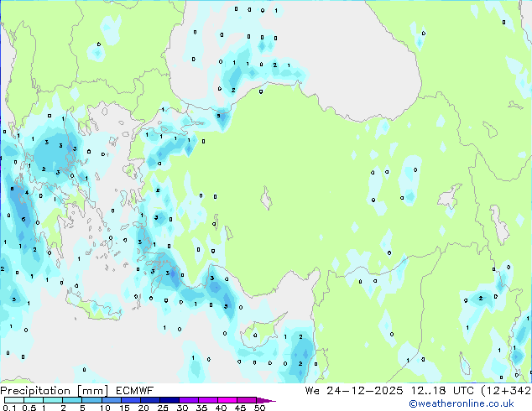Click the '(12+342' forecast offset text
532x411 pixels.
point(506,391)
